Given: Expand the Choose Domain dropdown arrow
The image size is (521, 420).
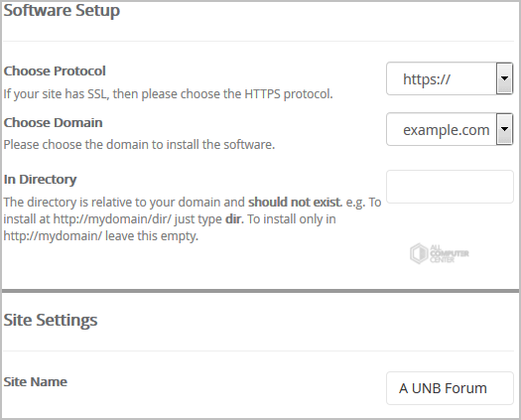Looking at the screenshot, I should pyautogui.click(x=504, y=129).
